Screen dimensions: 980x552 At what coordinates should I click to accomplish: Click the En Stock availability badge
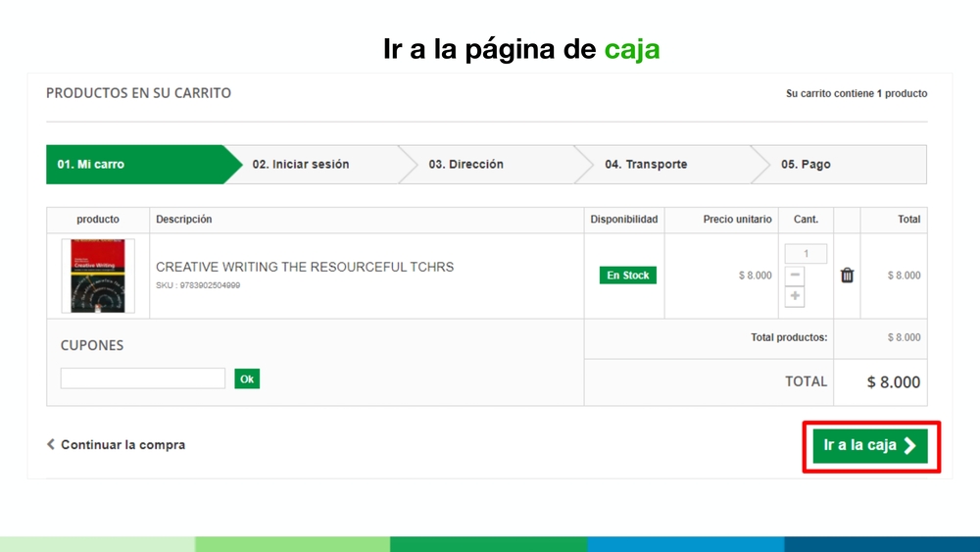627,276
